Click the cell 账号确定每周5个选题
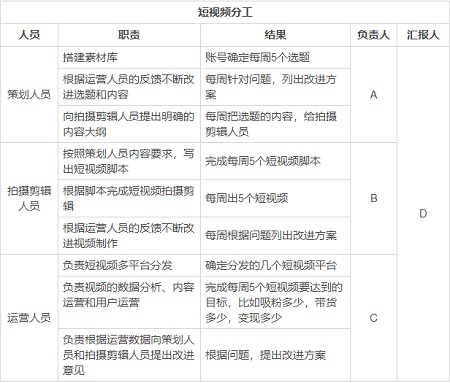This screenshot has height=383, width=450. point(275,57)
